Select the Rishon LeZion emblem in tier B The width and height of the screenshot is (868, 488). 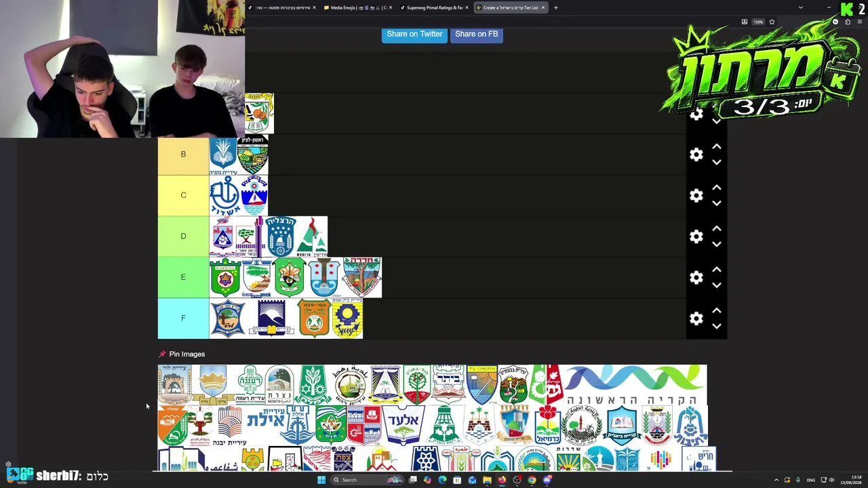[253, 155]
